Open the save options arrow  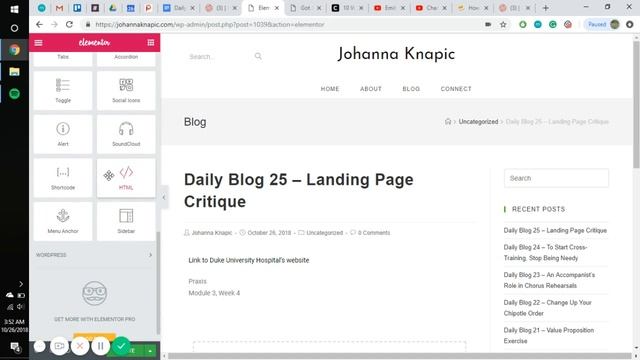point(150,351)
